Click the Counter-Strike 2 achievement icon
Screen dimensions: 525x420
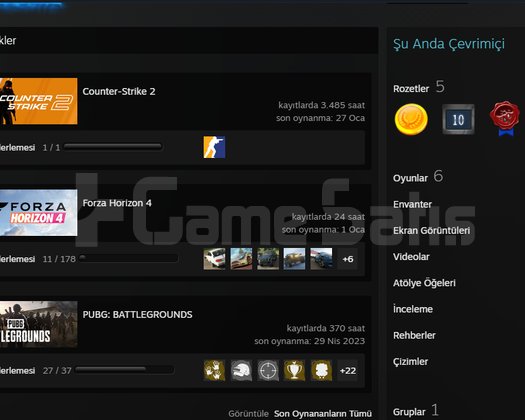(214, 147)
